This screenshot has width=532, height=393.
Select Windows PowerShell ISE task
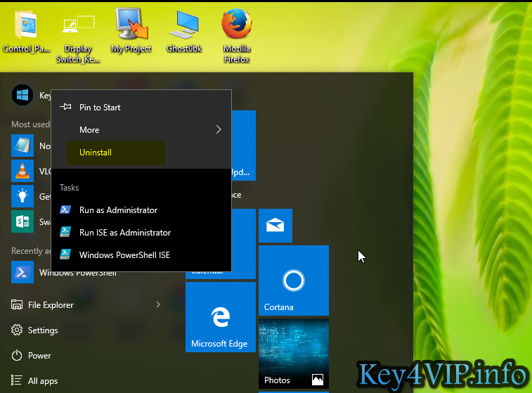141,255
